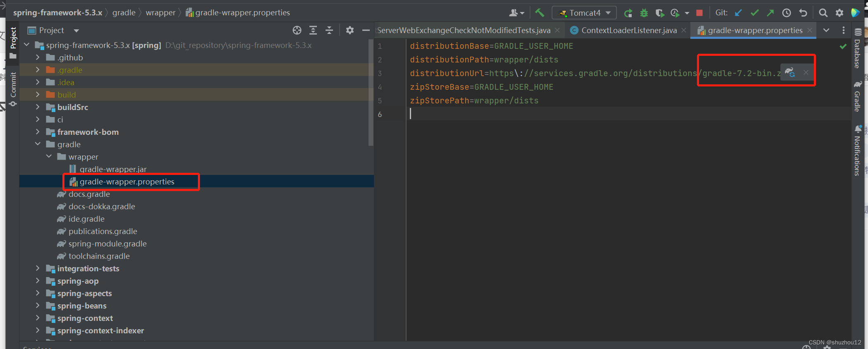Screen dimensions: 868x349
Task: Select publications.gradle file
Action: (102, 231)
